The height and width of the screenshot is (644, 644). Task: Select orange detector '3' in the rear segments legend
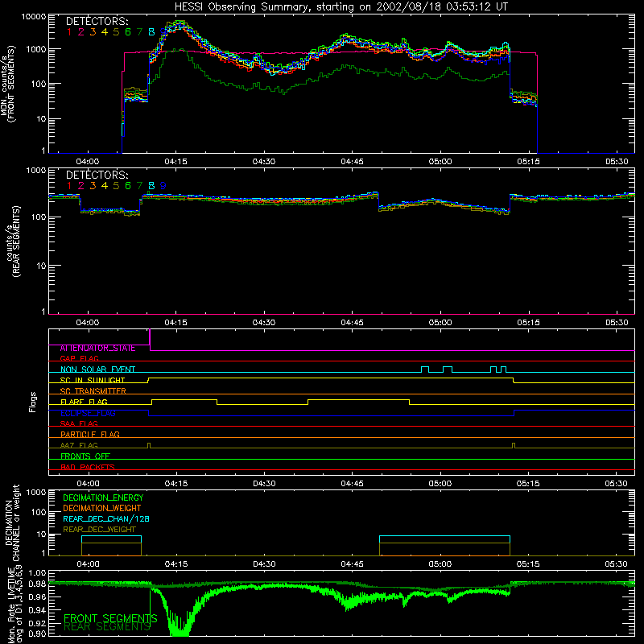93,186
